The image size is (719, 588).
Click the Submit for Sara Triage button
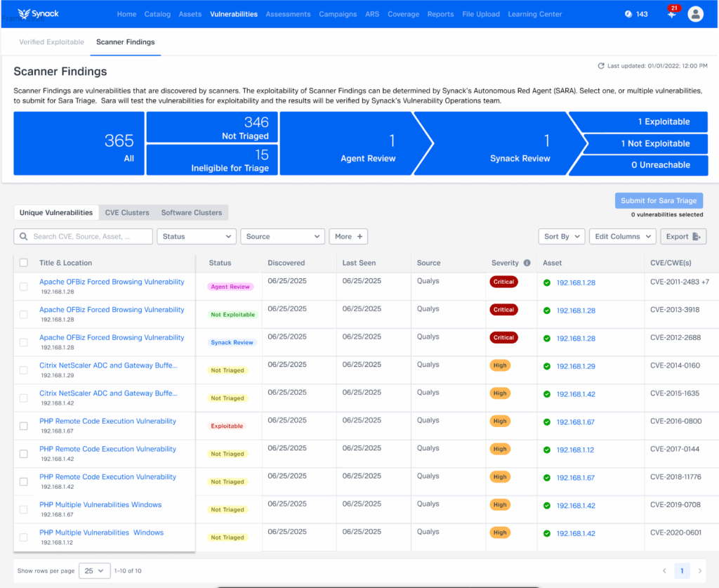pyautogui.click(x=658, y=201)
